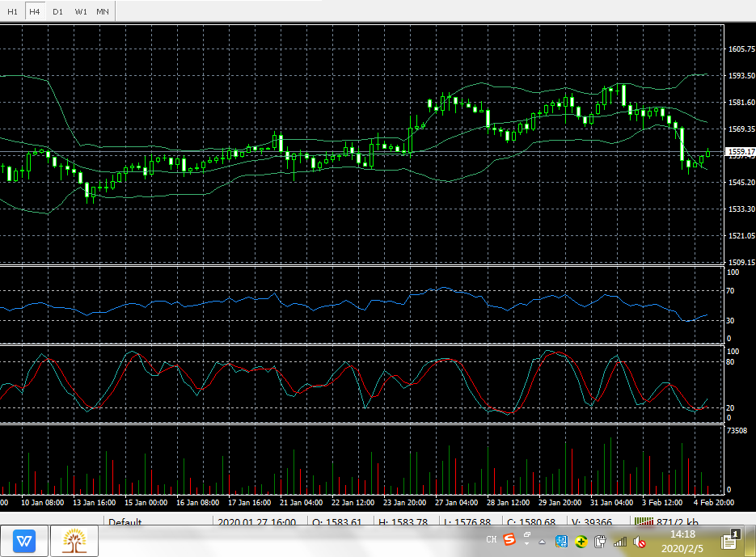
Task: Click the power plug tray icon
Action: click(x=601, y=541)
